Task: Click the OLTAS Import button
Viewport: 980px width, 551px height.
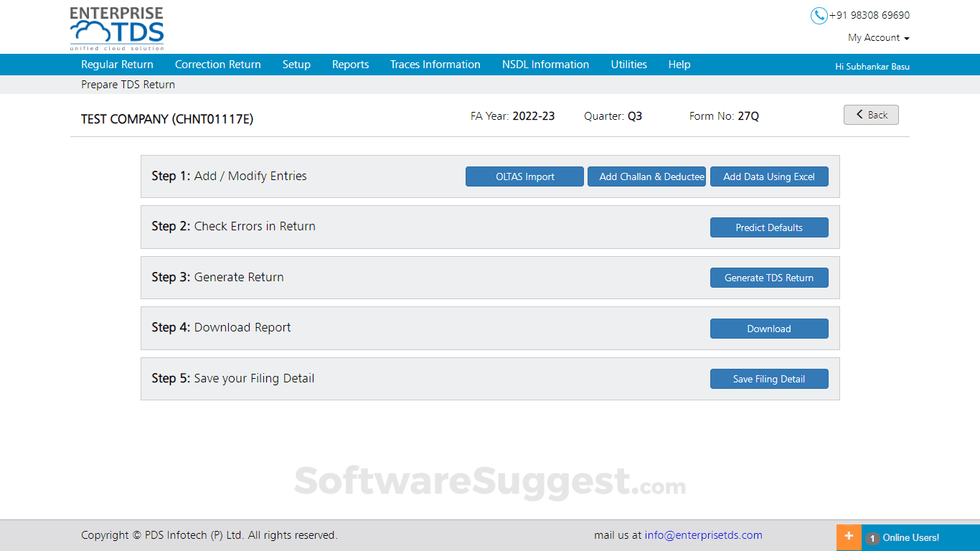Action: pyautogui.click(x=524, y=176)
